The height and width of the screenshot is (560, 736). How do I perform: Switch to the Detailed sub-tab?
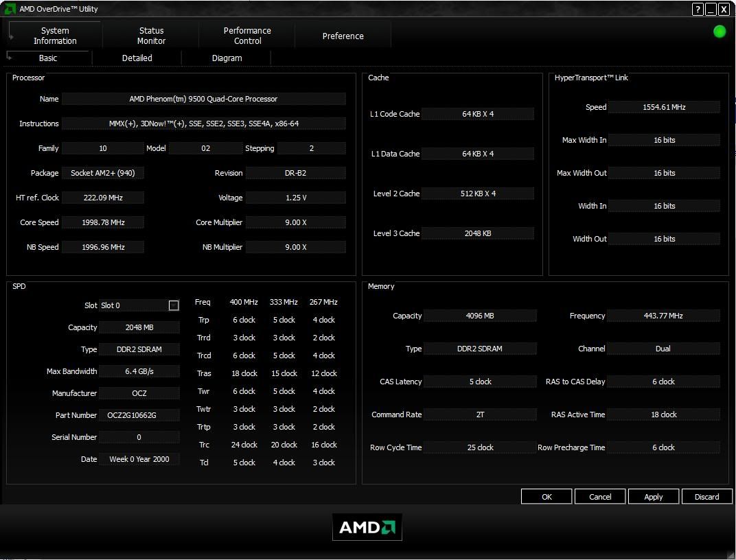[137, 58]
